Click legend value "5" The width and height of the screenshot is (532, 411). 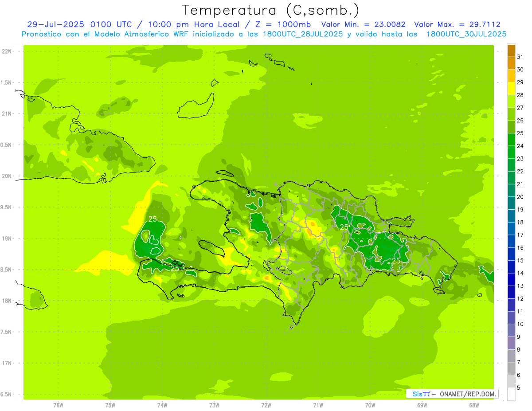pos(519,388)
